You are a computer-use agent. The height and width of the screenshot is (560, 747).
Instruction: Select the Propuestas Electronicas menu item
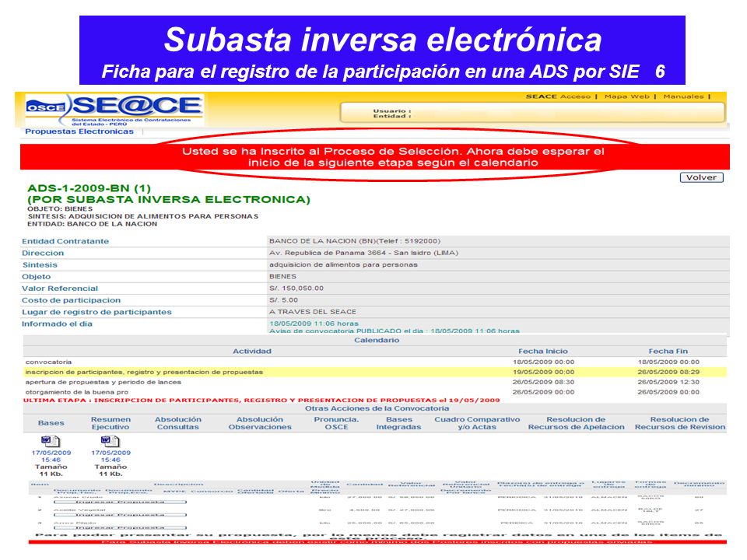[79, 131]
